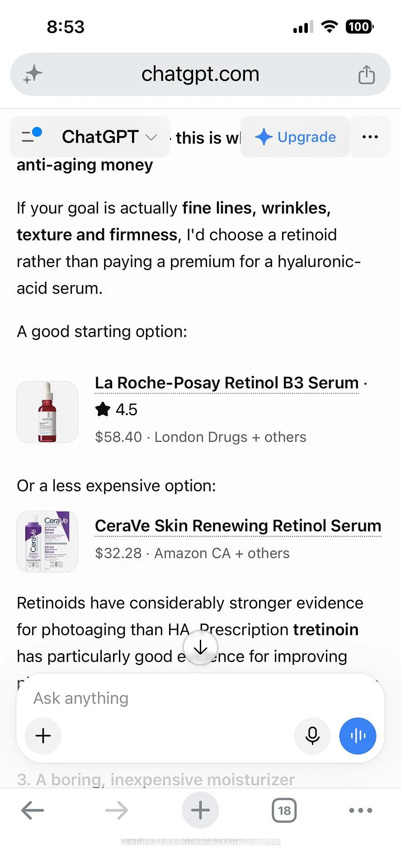Open the browser three-dot menu at bottom

pyautogui.click(x=361, y=811)
